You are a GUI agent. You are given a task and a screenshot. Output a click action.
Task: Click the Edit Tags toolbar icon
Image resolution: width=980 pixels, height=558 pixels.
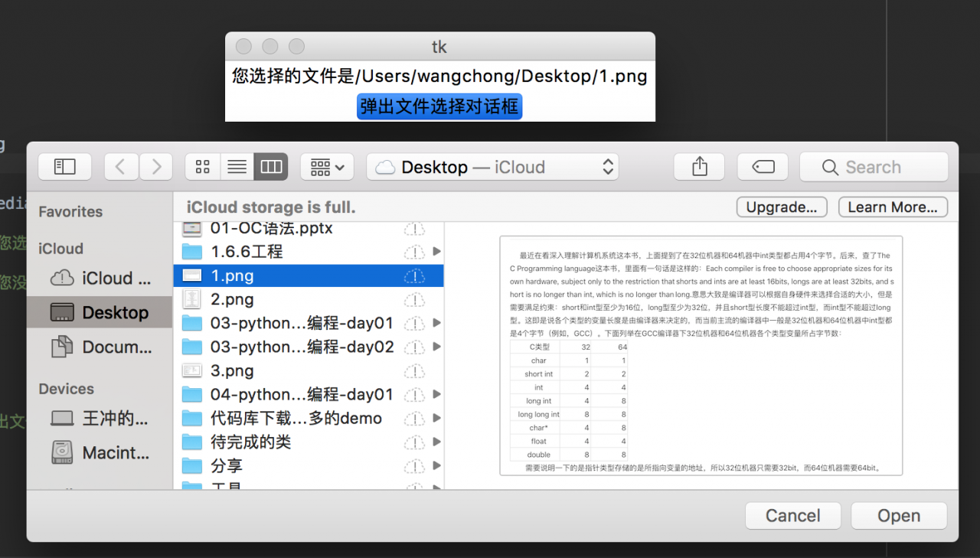tap(763, 167)
